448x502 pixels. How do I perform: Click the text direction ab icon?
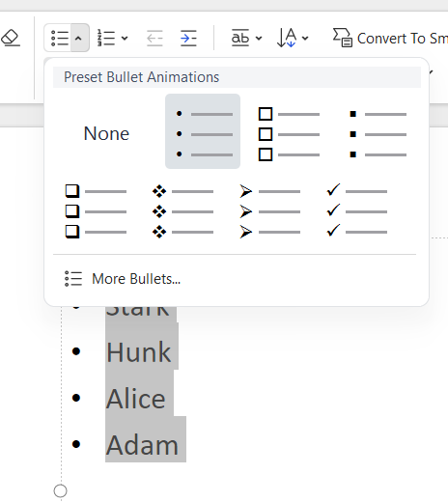pyautogui.click(x=240, y=38)
